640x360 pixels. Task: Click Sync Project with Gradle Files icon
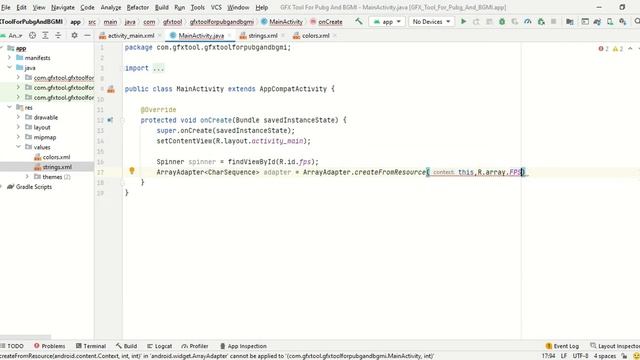coord(597,21)
